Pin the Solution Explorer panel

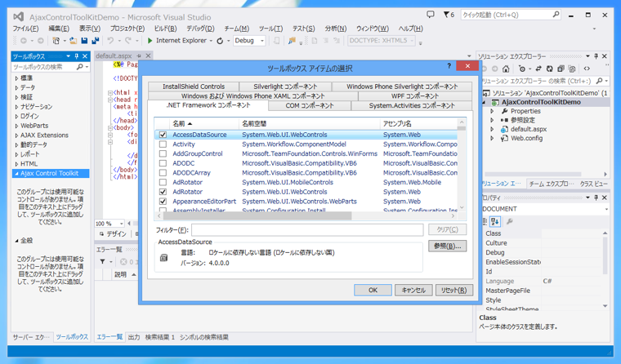[596, 56]
